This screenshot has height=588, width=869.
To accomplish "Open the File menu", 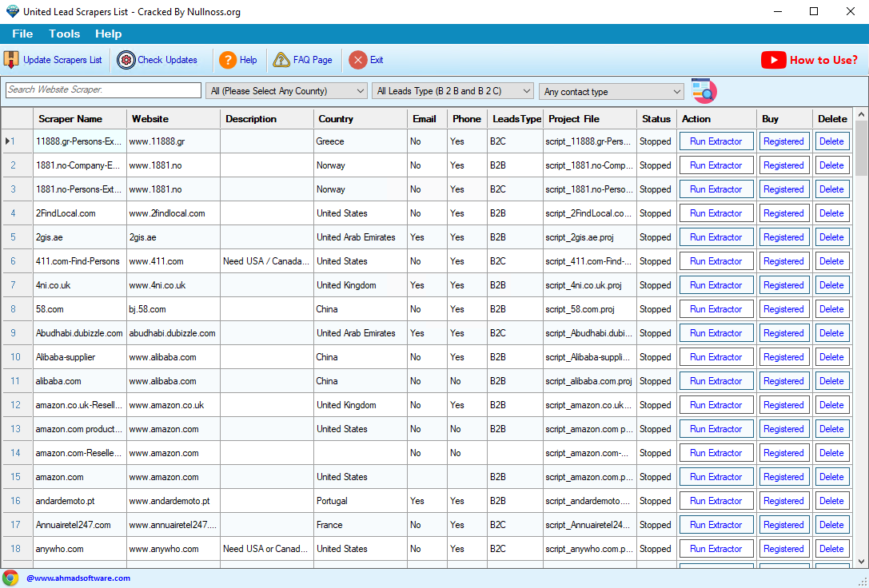I will (x=22, y=34).
